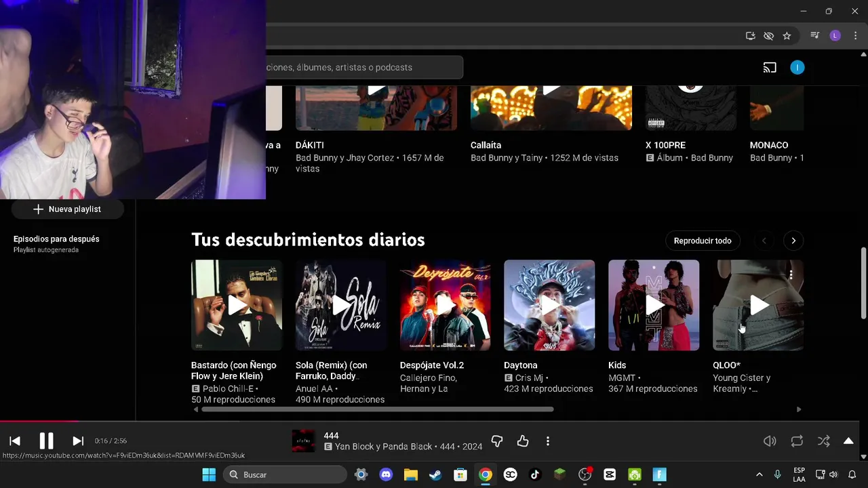Go back to the previous track

click(15, 441)
